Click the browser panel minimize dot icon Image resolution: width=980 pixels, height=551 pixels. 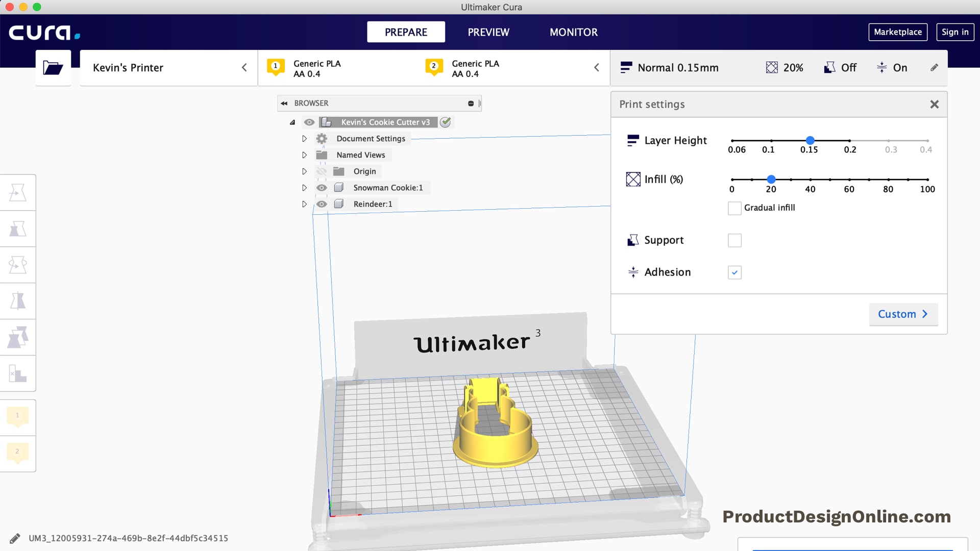pyautogui.click(x=471, y=103)
